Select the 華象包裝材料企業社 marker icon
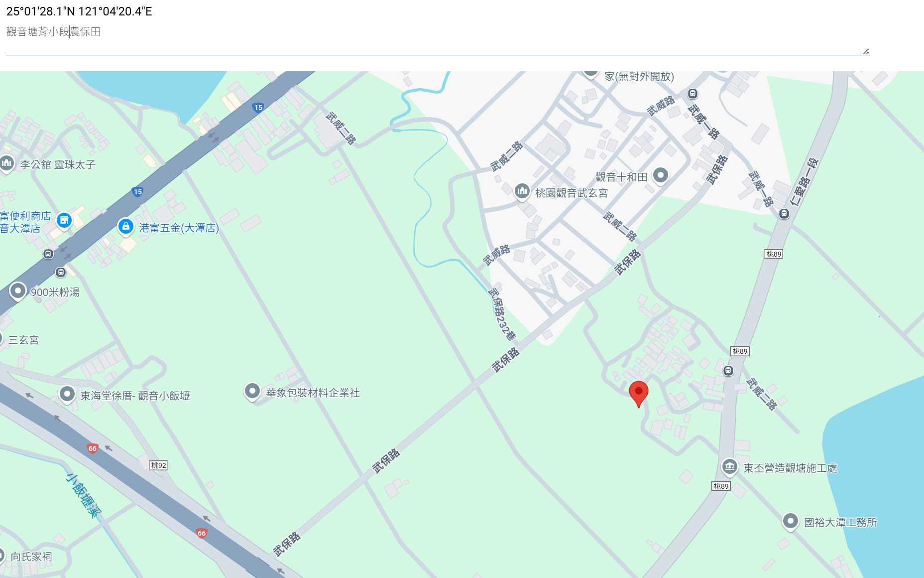Image resolution: width=924 pixels, height=578 pixels. tap(252, 391)
